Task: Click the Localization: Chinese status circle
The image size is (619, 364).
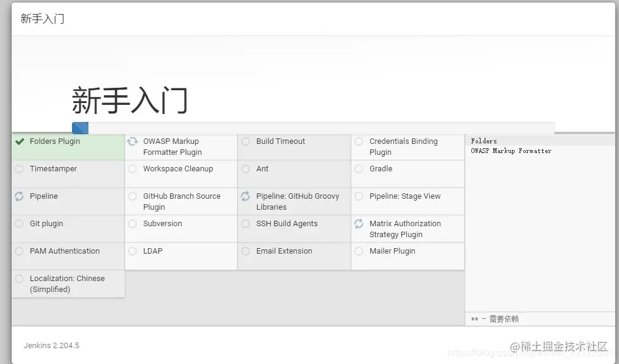Action: 19,279
